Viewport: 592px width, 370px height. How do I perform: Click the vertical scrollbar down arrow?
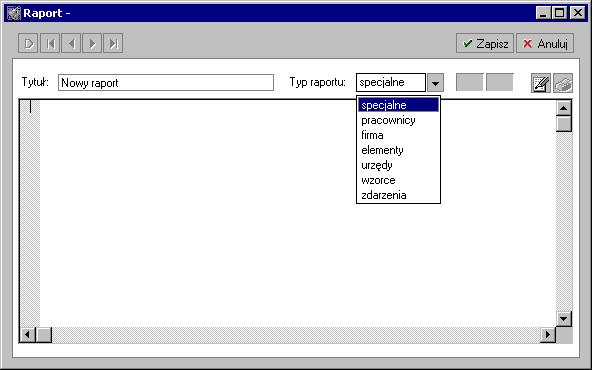[x=564, y=319]
